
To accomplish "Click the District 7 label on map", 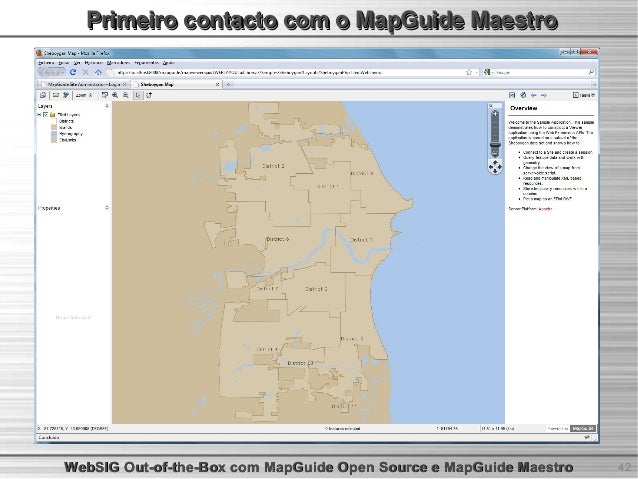I will (361, 240).
